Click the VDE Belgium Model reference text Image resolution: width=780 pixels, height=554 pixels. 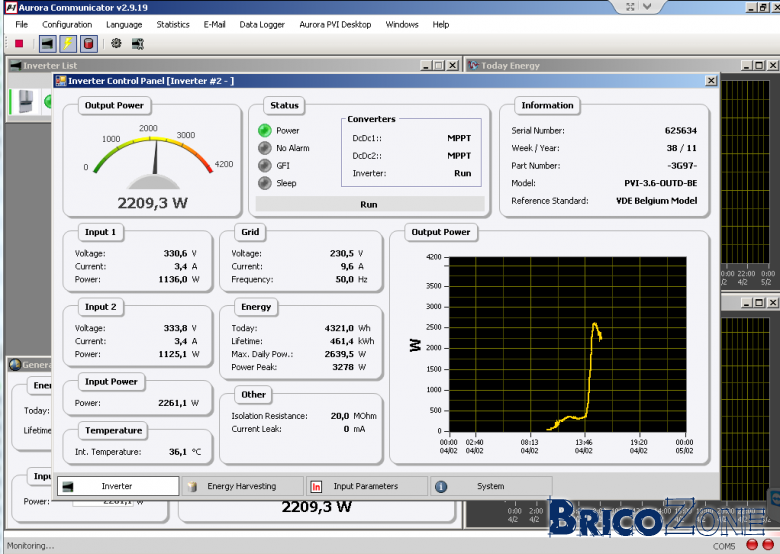[x=657, y=200]
